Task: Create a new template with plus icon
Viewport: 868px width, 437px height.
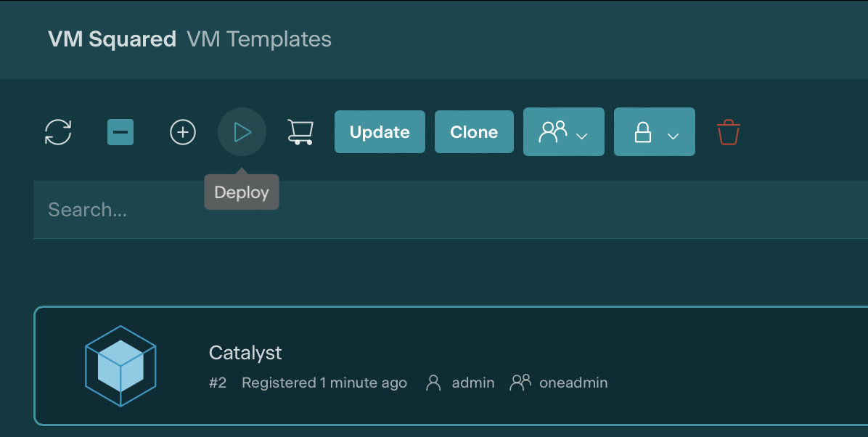Action: (183, 132)
